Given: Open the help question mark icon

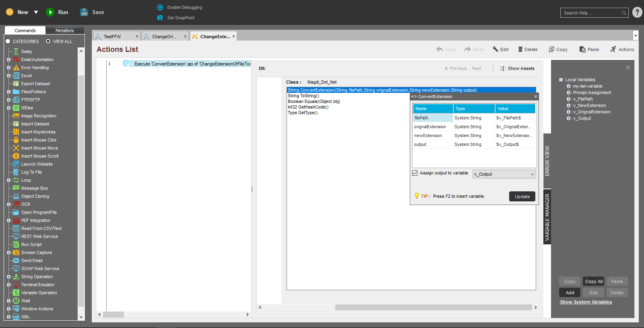Looking at the screenshot, I should click(x=637, y=12).
